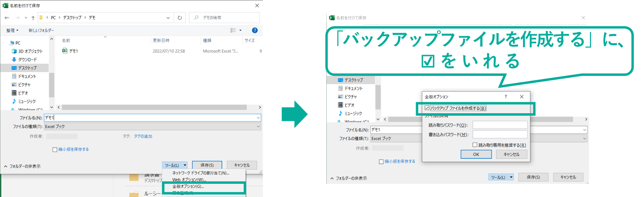Screen dimensions: 644x197
Task: Open recent locations chevron beside forward arrow
Action: click(26, 18)
